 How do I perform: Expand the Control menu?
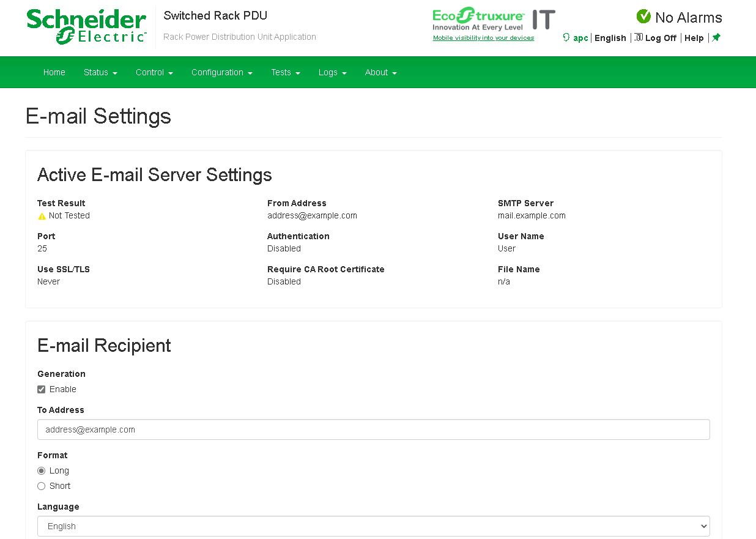click(154, 72)
